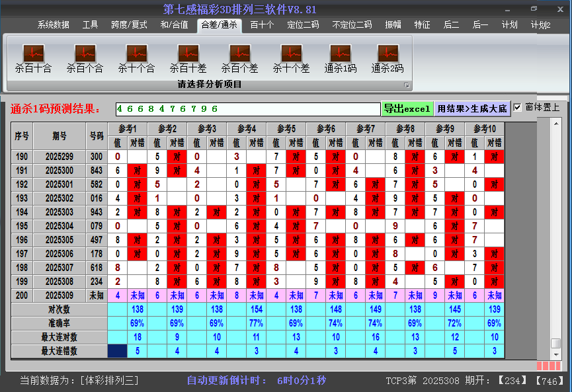Switch to the 百十个 tab

(x=262, y=25)
